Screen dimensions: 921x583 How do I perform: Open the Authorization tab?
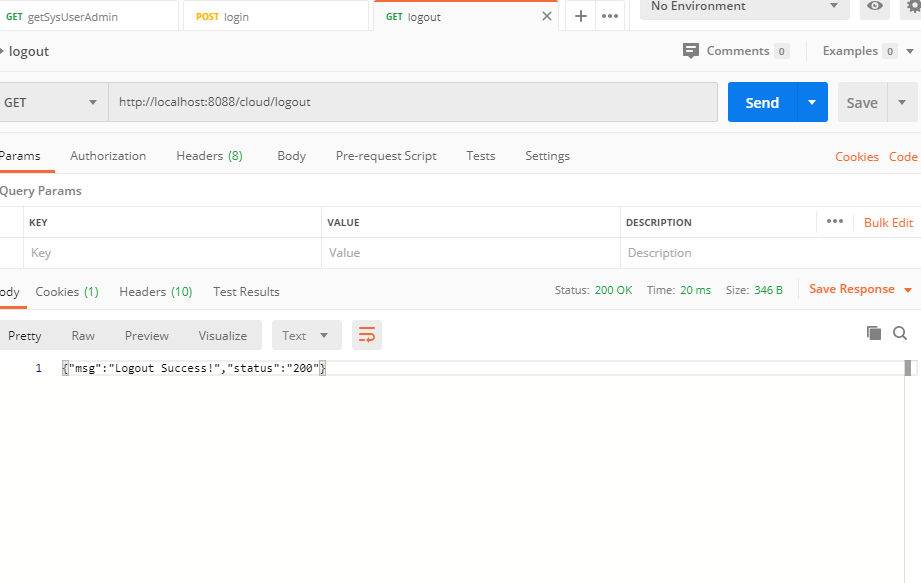pyautogui.click(x=108, y=156)
